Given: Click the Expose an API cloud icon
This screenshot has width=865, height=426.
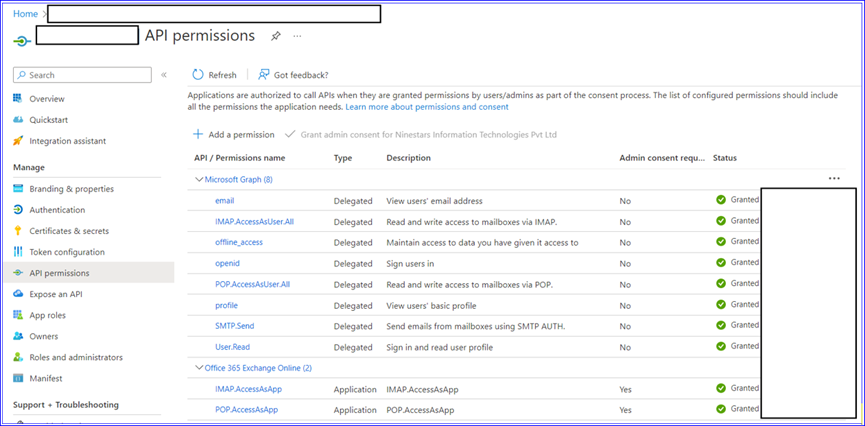Looking at the screenshot, I should (19, 294).
